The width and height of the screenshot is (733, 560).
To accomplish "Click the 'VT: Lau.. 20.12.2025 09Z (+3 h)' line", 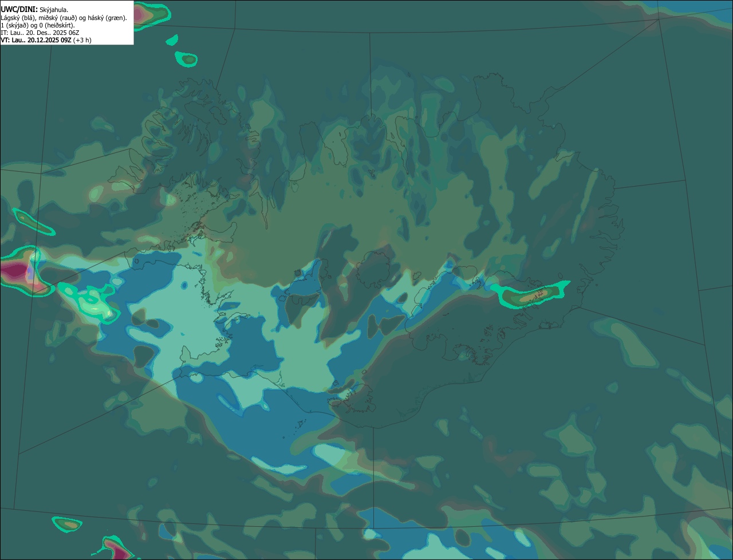I will 46,40.
